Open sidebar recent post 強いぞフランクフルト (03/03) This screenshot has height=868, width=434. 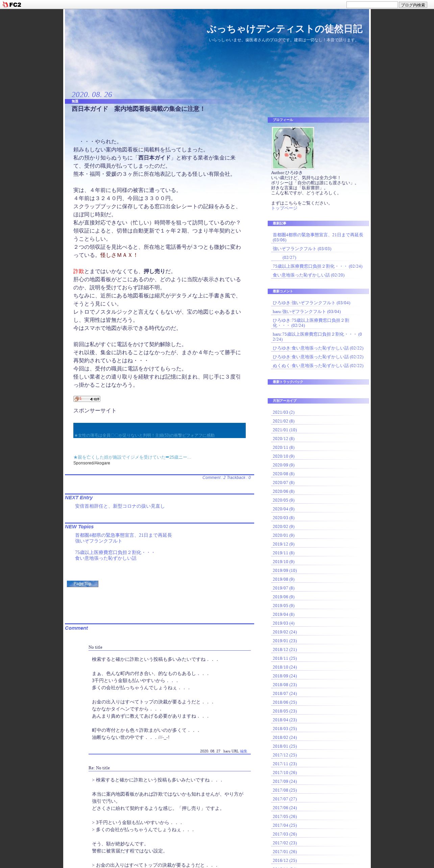click(x=302, y=249)
